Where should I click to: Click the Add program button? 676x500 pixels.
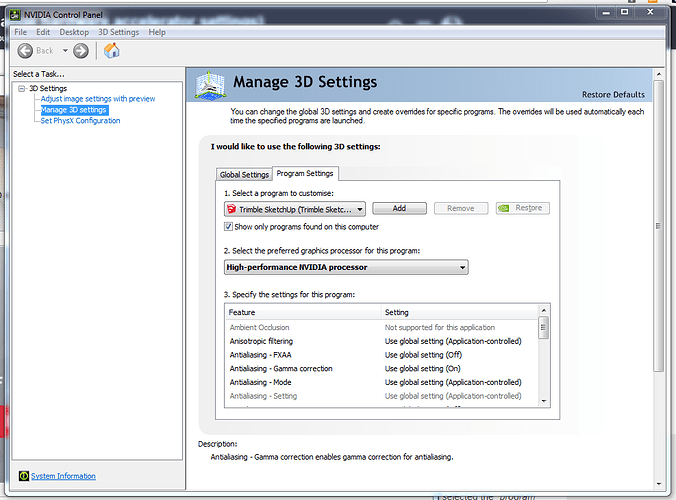pyautogui.click(x=399, y=208)
